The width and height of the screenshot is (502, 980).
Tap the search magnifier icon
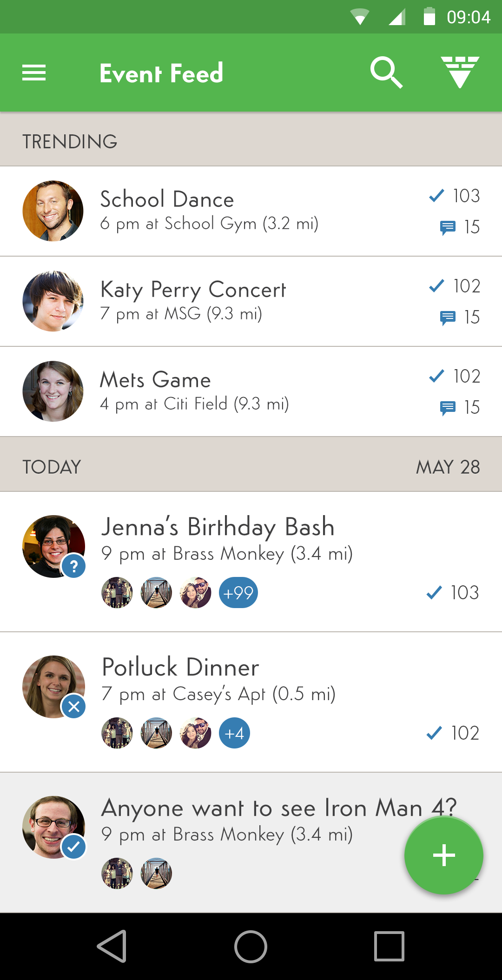tap(386, 73)
